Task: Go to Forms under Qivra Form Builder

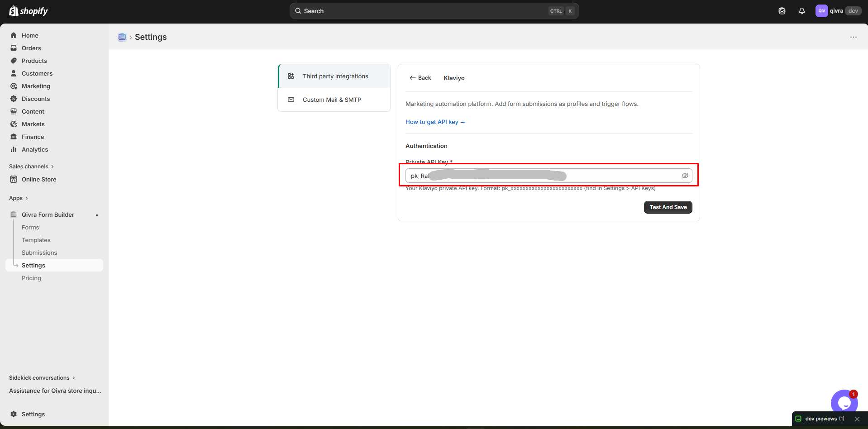Action: (x=30, y=227)
